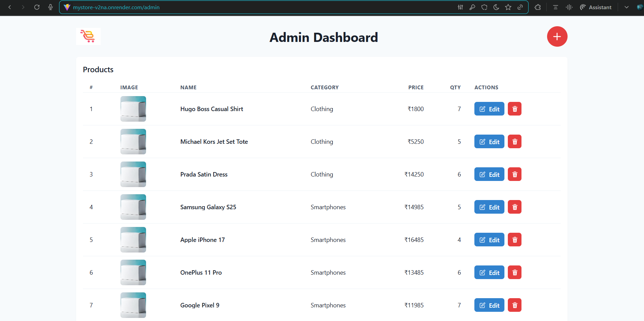
Task: Delete the Hugo Boss Casual Shirt product
Action: click(x=514, y=109)
